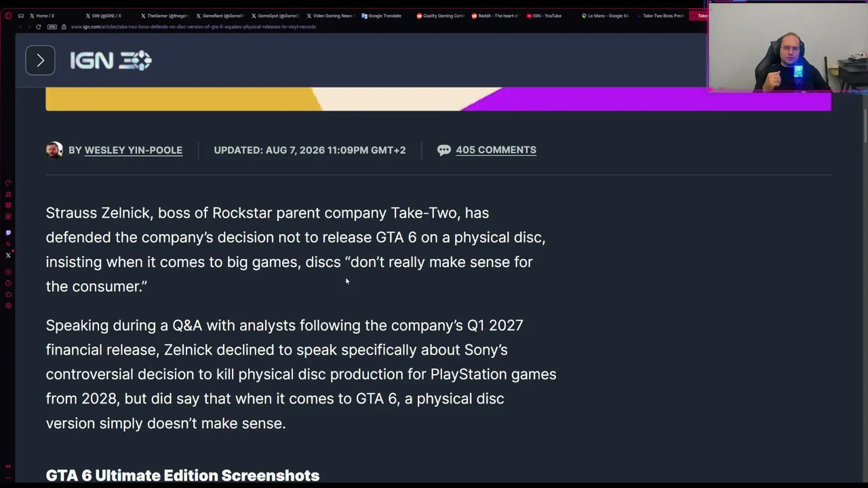The height and width of the screenshot is (488, 868).
Task: Reload the page with the refresh icon
Action: pos(38,26)
